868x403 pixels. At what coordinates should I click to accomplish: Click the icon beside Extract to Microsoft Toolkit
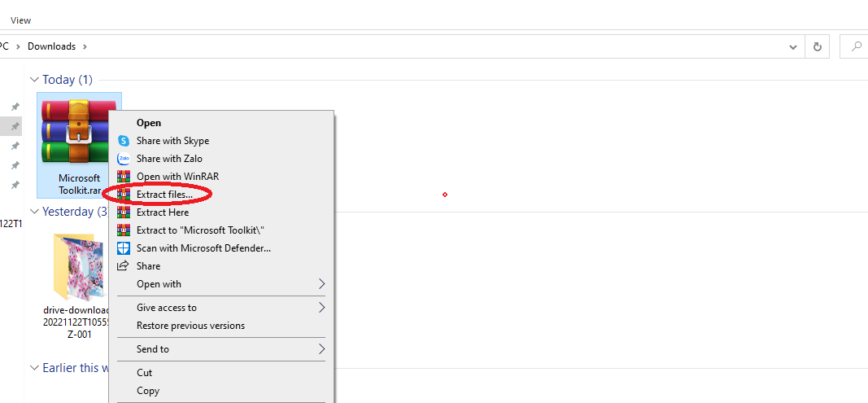pos(124,230)
